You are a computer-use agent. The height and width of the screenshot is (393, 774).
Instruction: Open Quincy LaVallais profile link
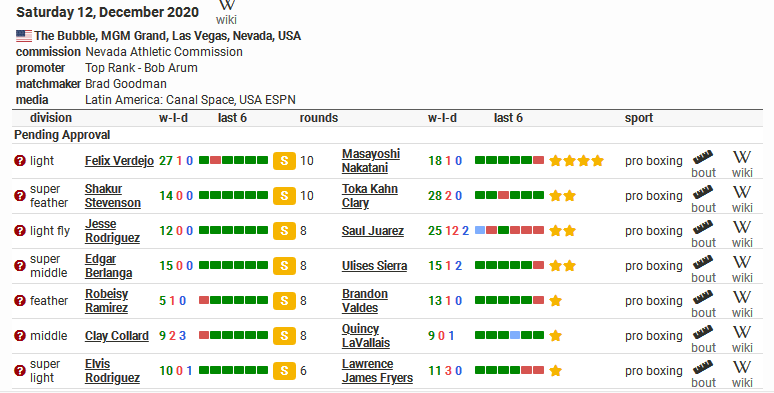coord(366,336)
